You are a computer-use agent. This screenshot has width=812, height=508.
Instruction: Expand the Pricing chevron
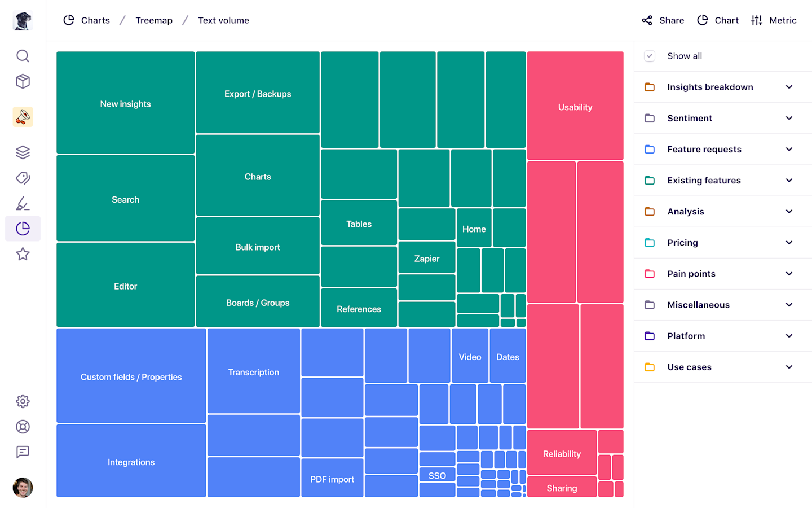[x=789, y=242]
